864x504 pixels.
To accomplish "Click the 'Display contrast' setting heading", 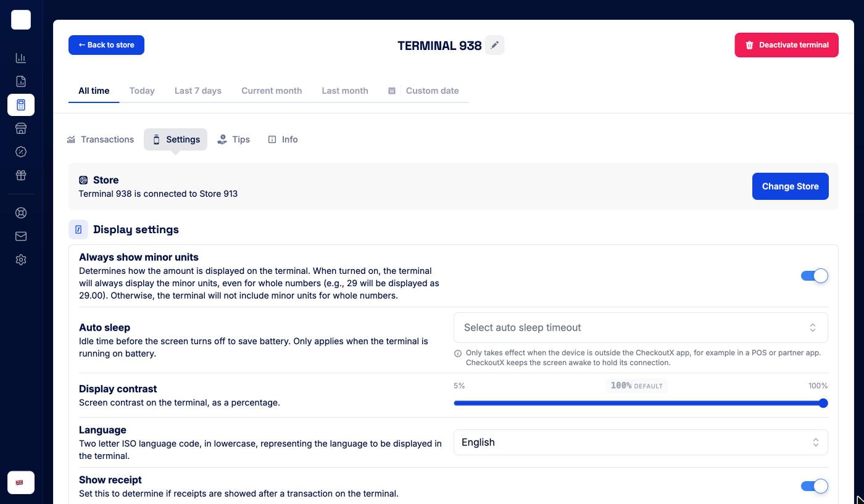I will (x=118, y=389).
